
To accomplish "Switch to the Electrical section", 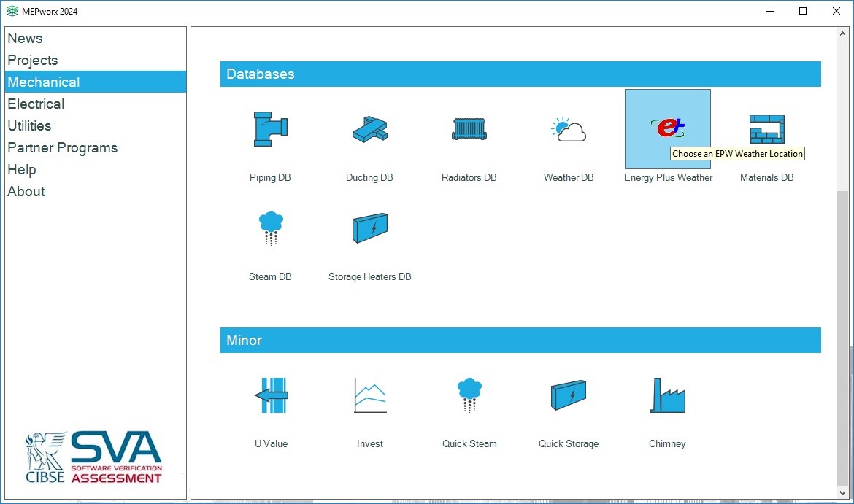I will coord(96,104).
